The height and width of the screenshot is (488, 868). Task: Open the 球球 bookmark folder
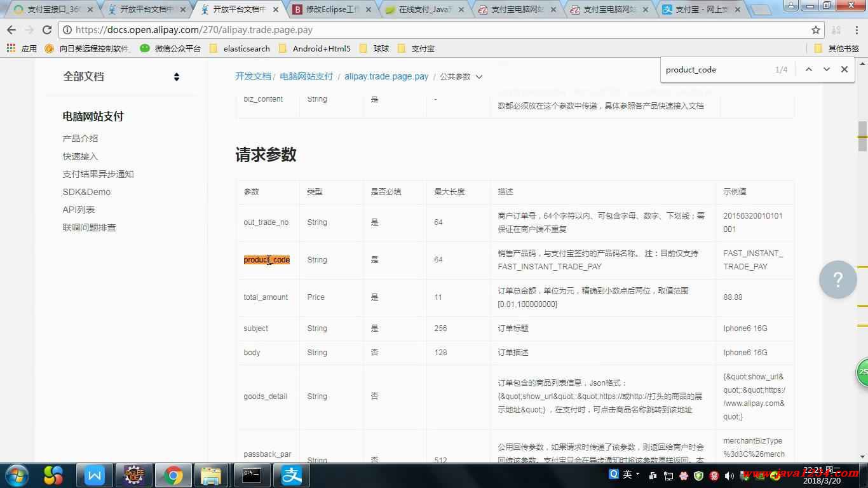[x=374, y=48]
